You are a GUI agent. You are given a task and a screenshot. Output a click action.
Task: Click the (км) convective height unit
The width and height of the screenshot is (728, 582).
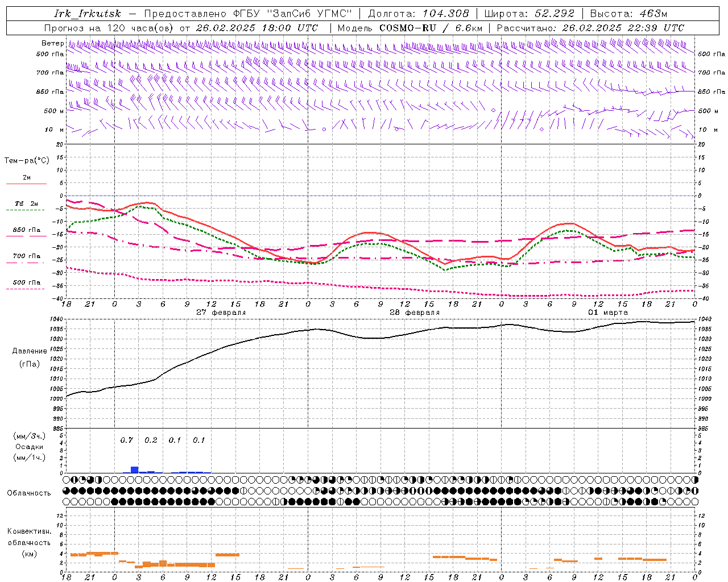(29, 554)
